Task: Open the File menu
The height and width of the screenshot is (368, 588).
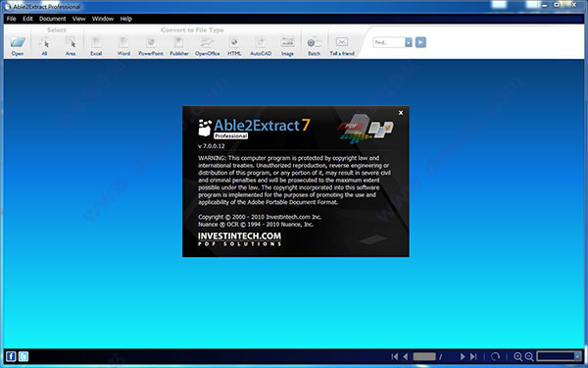Action: [11, 19]
